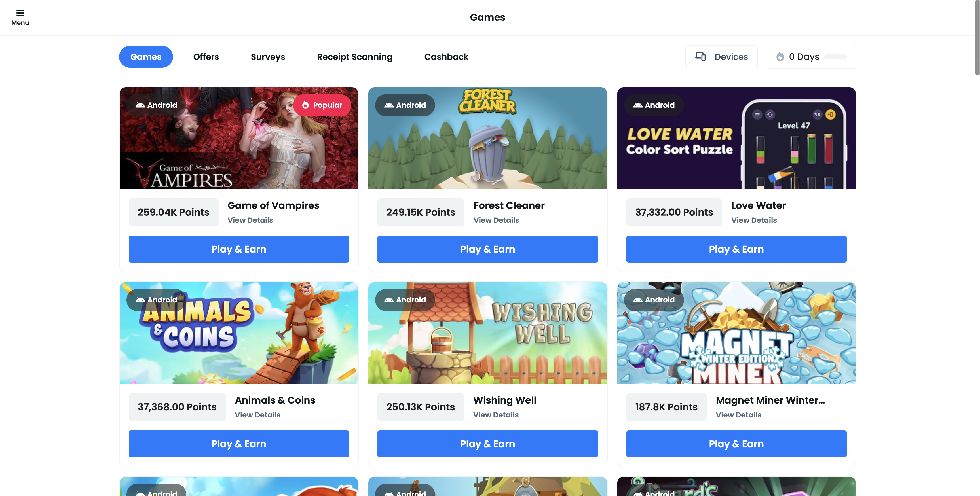Click the Android badge on Wishing Well
This screenshot has height=496, width=980.
[405, 300]
